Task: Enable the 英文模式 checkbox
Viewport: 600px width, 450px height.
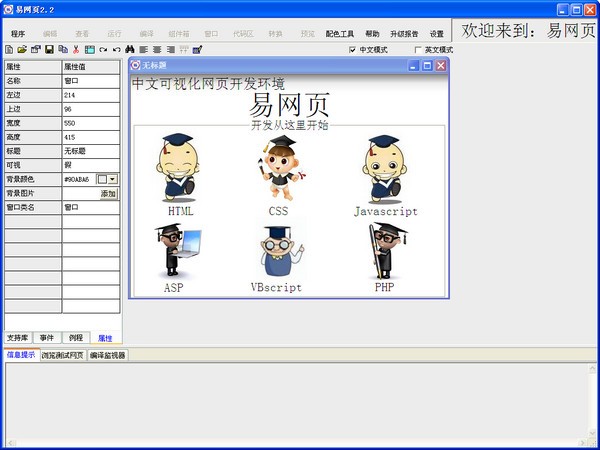Action: (418, 49)
